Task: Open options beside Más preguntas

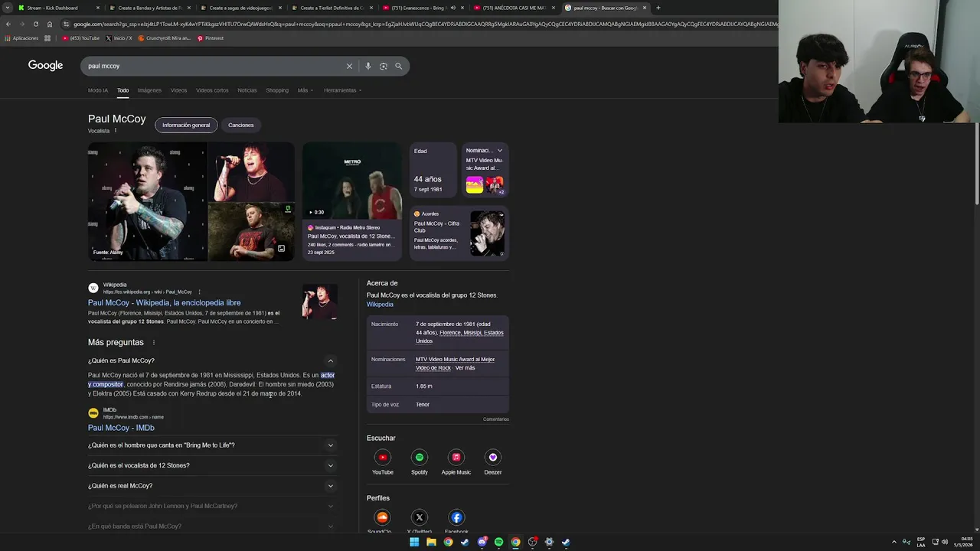Action: (154, 343)
